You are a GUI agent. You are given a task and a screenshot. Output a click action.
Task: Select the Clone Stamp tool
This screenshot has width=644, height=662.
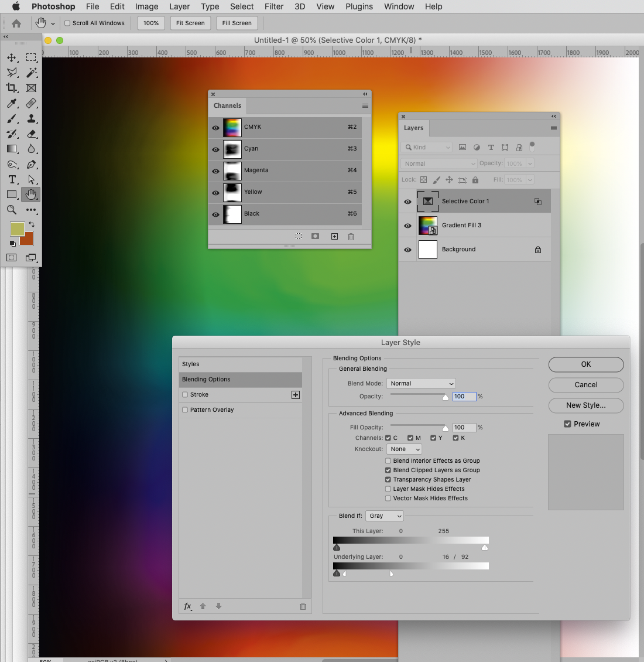32,119
